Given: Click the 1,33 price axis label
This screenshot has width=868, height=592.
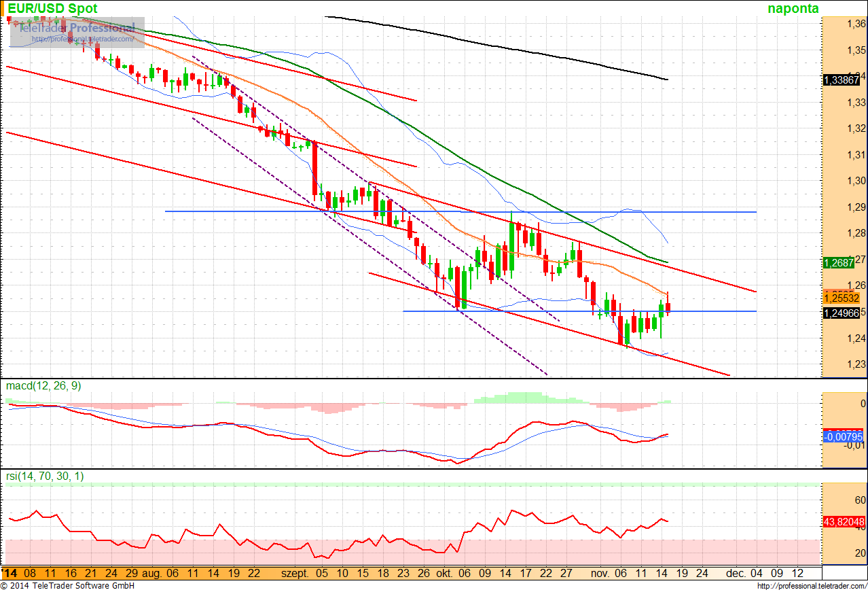Looking at the screenshot, I should click(x=857, y=103).
